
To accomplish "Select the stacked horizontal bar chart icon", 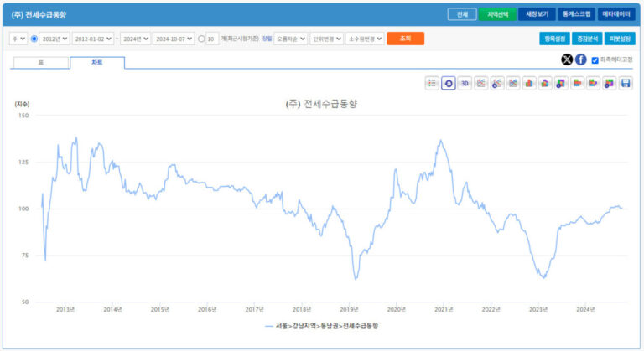I will (x=593, y=83).
